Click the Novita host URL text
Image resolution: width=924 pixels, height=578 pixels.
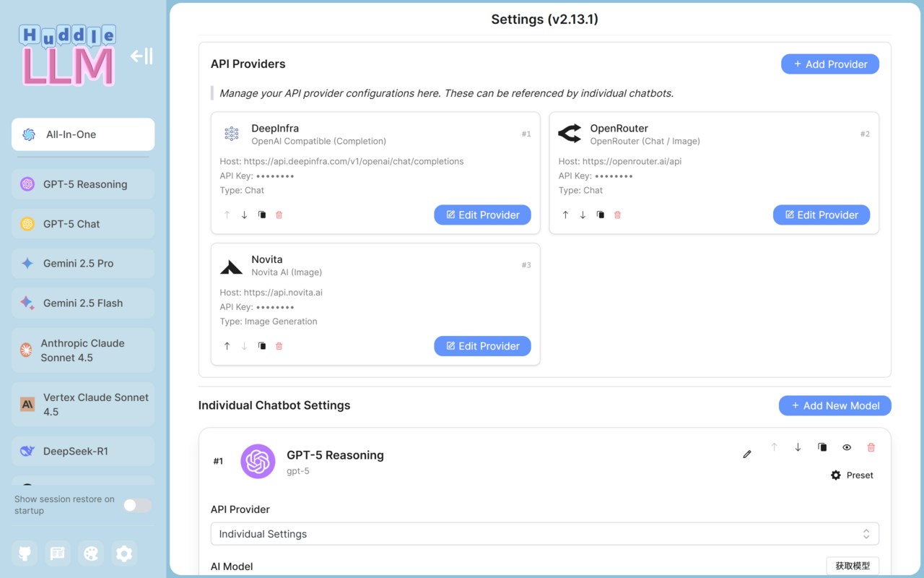[283, 293]
